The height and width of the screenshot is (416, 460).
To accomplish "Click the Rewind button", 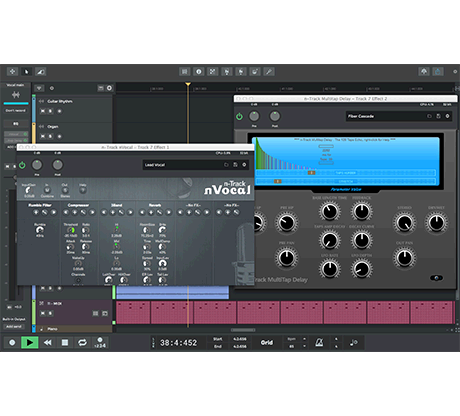I will coord(48,342).
